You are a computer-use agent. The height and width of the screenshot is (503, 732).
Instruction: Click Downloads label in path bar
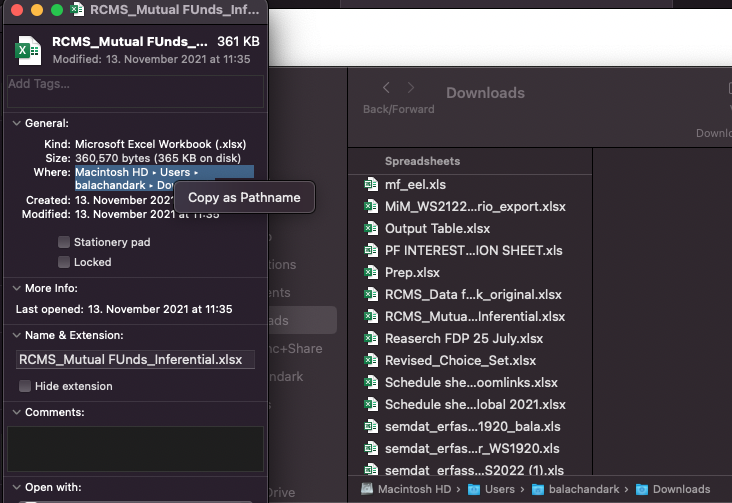point(681,489)
